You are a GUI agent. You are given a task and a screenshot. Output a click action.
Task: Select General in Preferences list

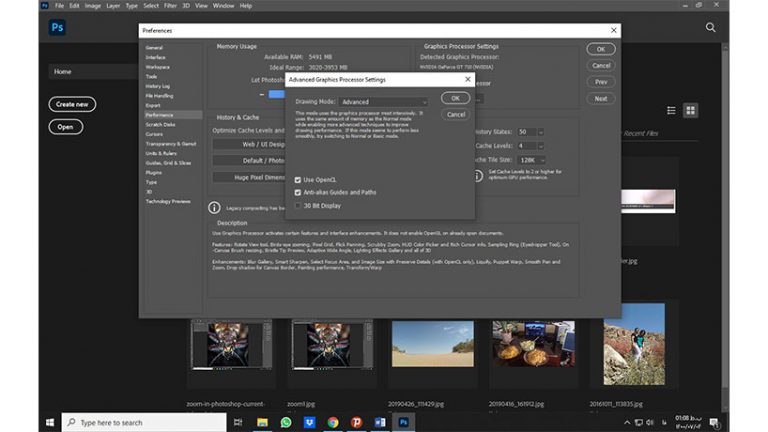[x=154, y=48]
